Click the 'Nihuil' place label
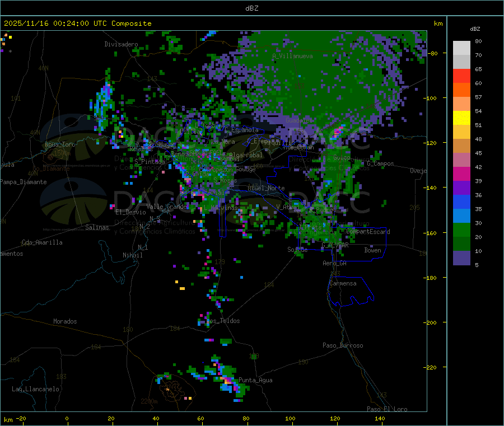 132,255
